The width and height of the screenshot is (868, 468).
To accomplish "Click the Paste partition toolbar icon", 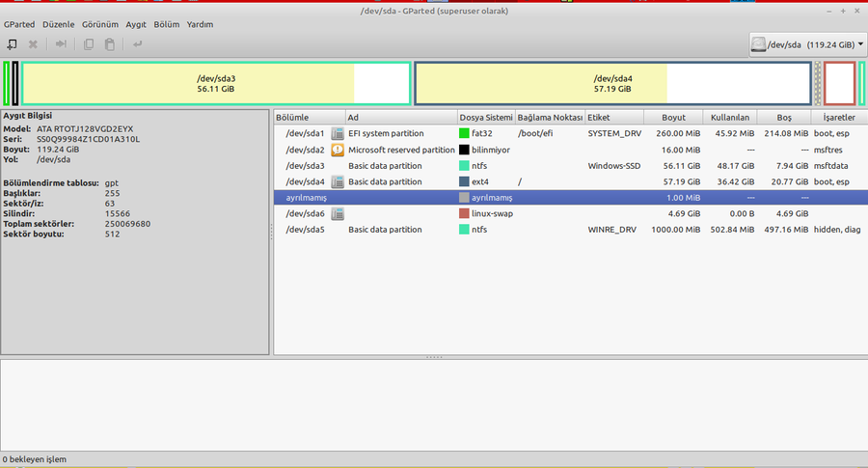I will click(x=110, y=44).
